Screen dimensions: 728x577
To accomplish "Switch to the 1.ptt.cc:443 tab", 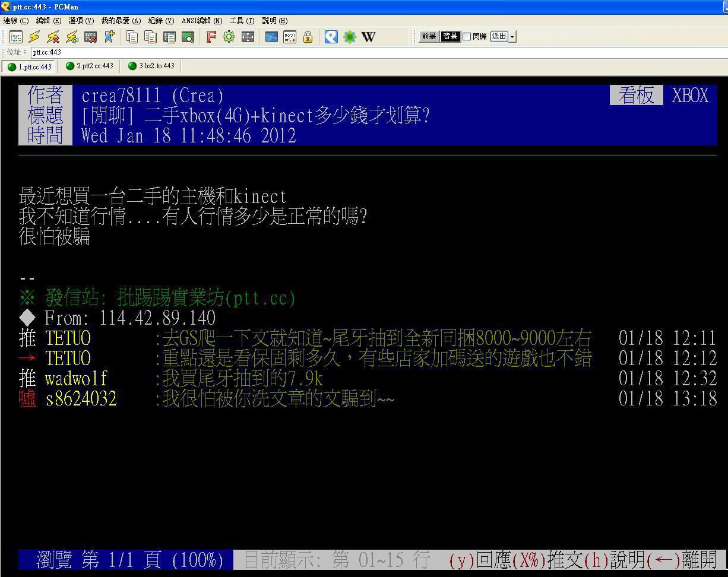I will tap(29, 66).
